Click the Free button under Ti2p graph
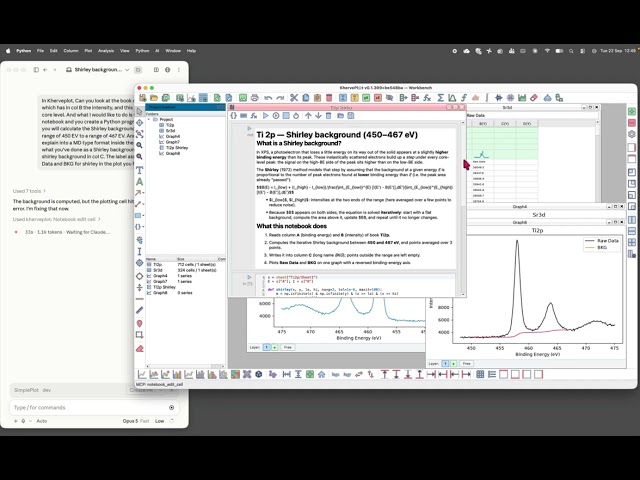 tap(467, 363)
